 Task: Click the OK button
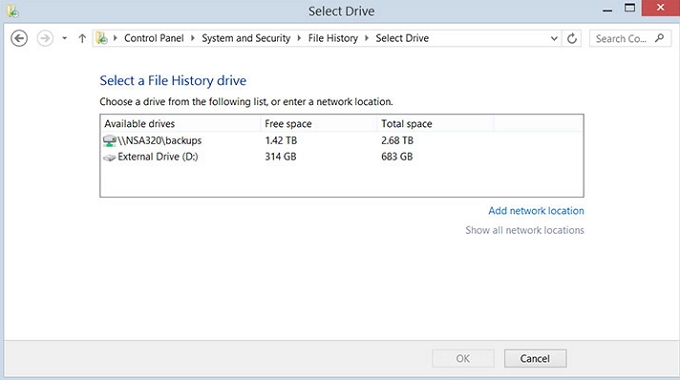point(463,359)
